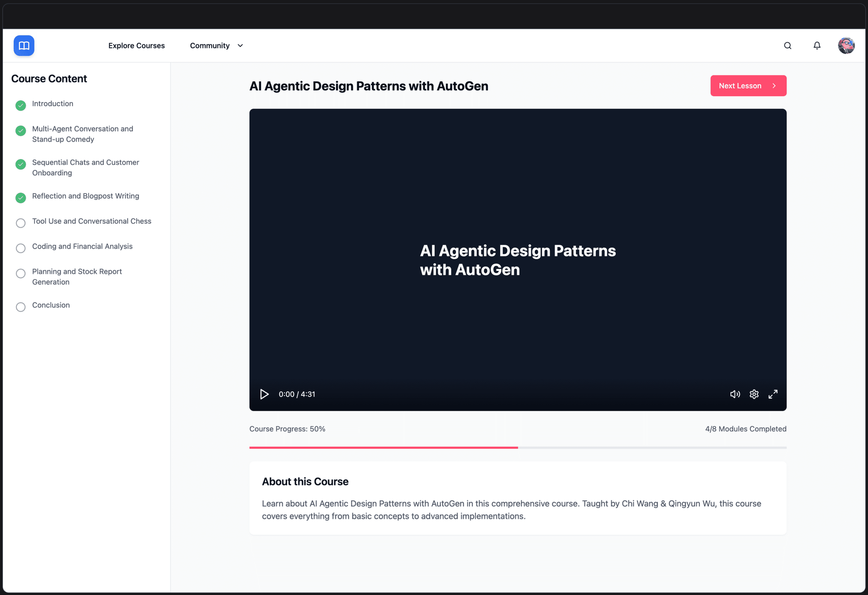Enter fullscreen video mode
The width and height of the screenshot is (868, 595).
tap(773, 394)
